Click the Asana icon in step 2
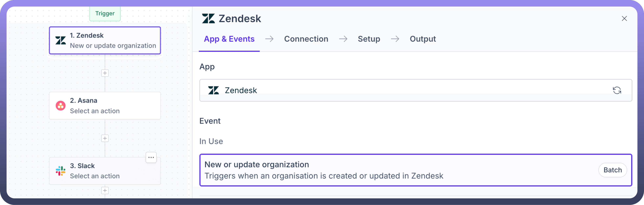 tap(60, 106)
